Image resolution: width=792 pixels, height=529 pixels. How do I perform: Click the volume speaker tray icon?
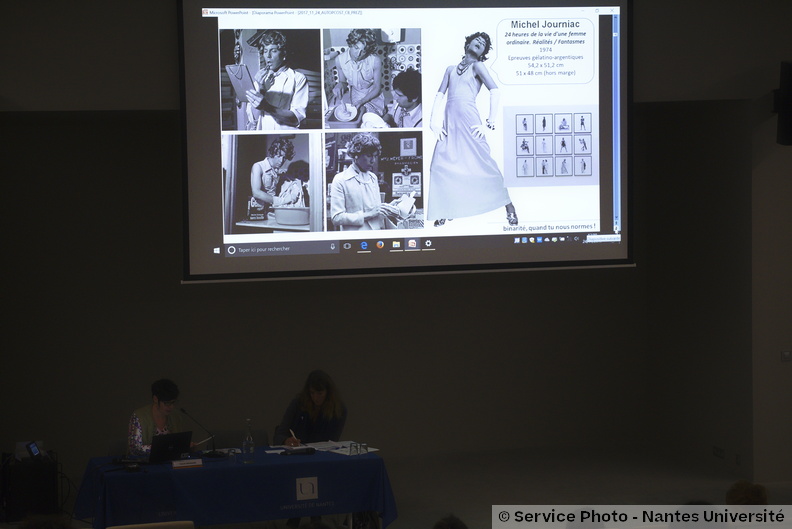(576, 239)
